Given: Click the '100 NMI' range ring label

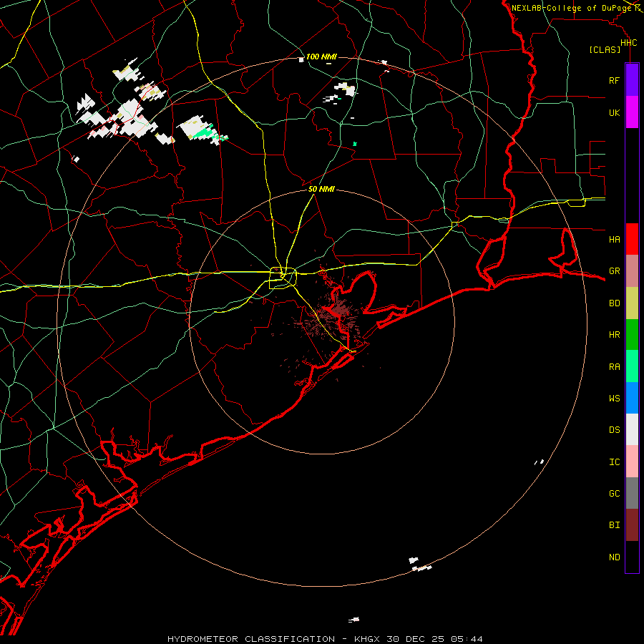Looking at the screenshot, I should [321, 57].
